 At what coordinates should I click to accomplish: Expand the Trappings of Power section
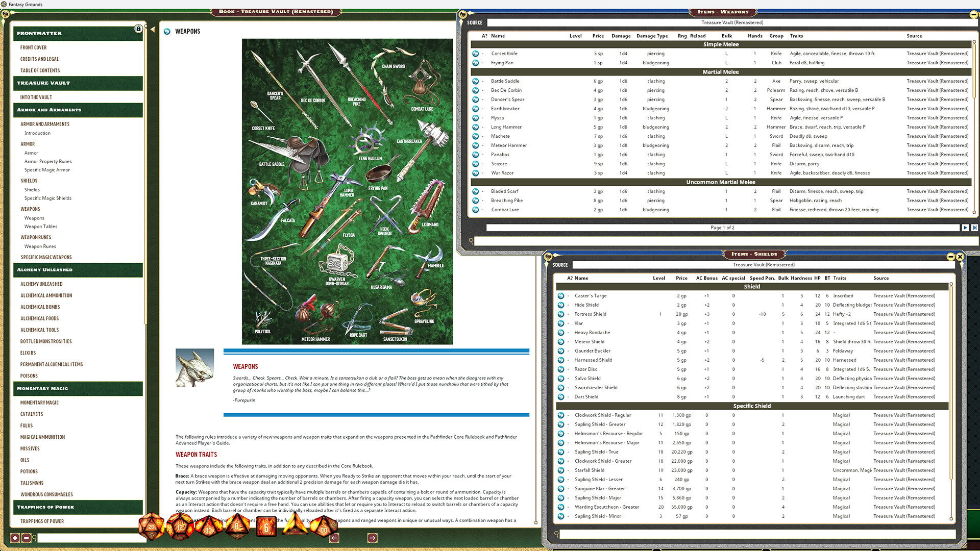(78, 507)
